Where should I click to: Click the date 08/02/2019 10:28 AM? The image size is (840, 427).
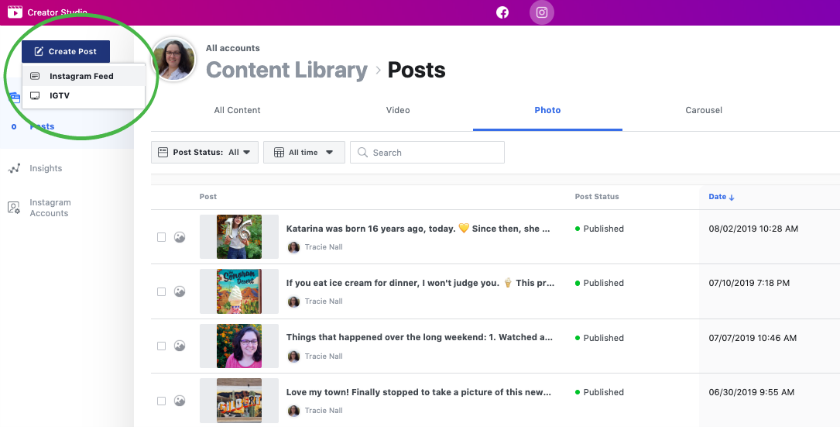point(753,229)
